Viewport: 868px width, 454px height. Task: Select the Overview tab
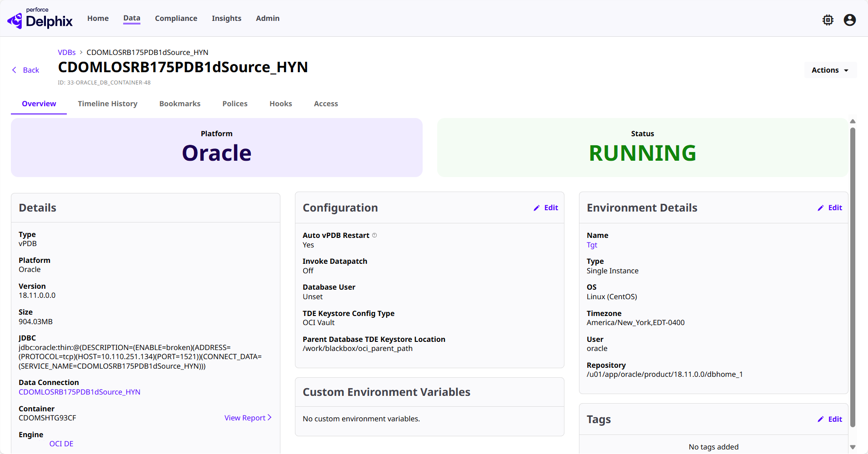click(39, 104)
